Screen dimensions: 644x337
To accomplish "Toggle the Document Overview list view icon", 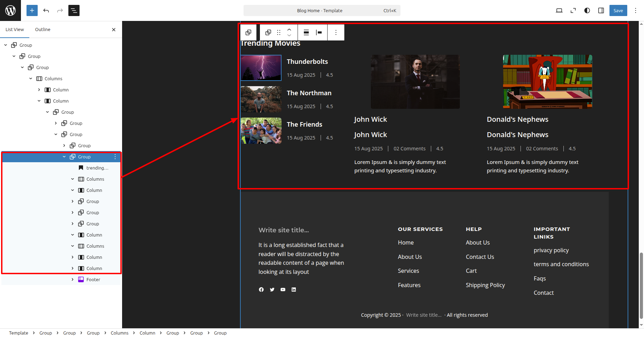I will point(74,10).
